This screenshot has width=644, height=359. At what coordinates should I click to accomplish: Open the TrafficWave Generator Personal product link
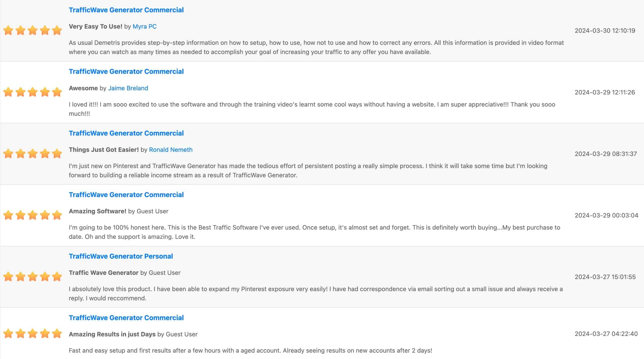click(121, 256)
